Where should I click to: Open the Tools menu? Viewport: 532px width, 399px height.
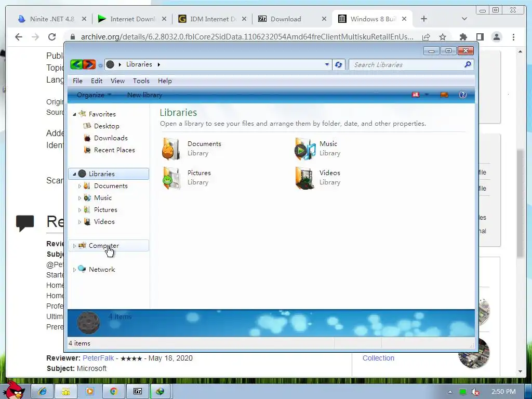[141, 81]
